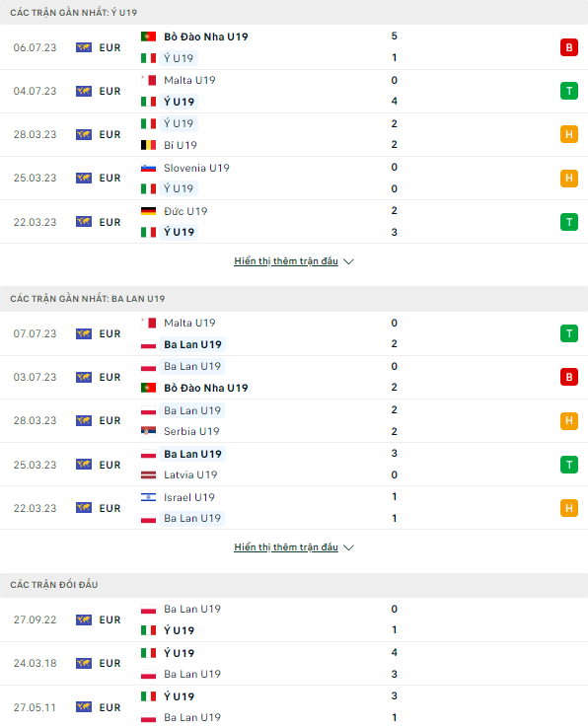The height and width of the screenshot is (728, 588).
Task: Click the Portugal flag beside Bồ Đào Nha U19 on 06.07.23
Action: (x=148, y=36)
